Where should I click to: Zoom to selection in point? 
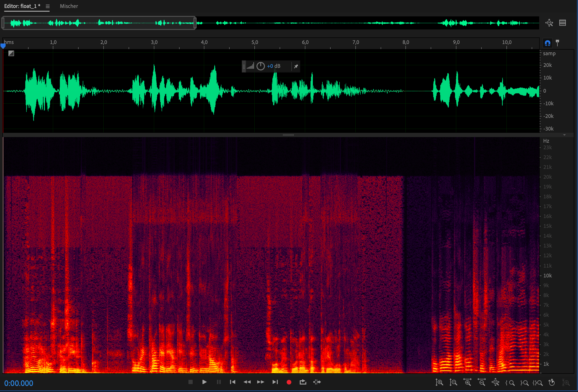(x=510, y=383)
